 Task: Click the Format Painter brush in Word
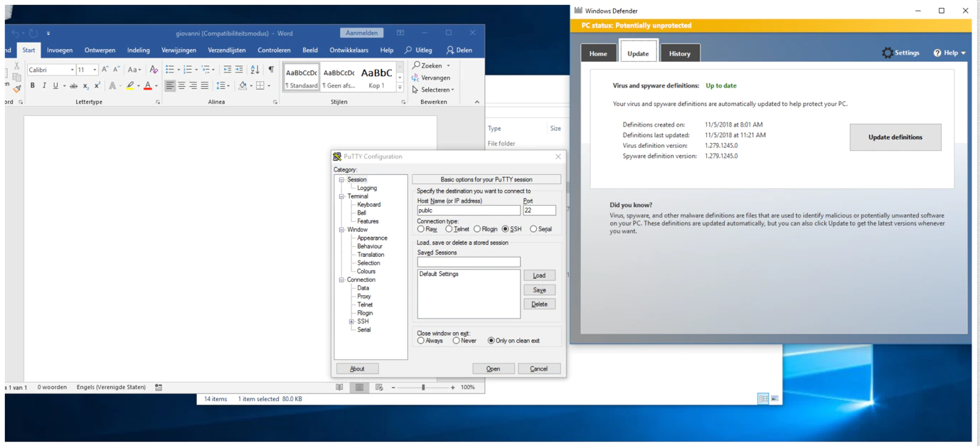tap(17, 88)
